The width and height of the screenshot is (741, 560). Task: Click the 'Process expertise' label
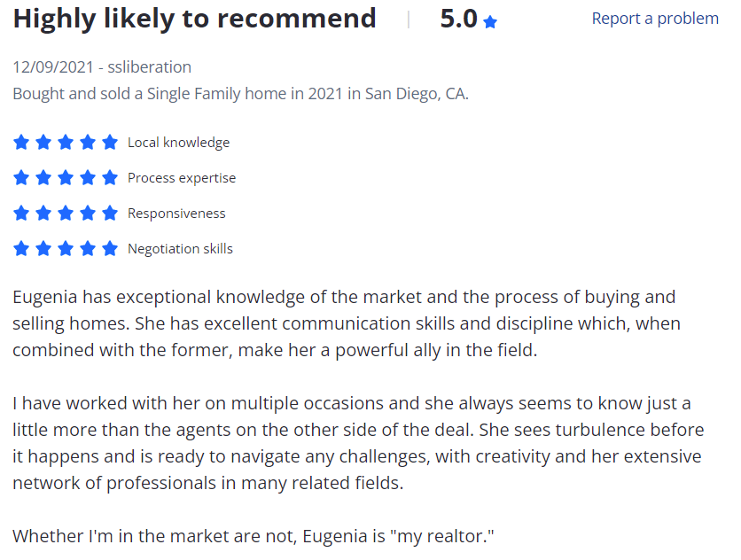click(x=182, y=178)
